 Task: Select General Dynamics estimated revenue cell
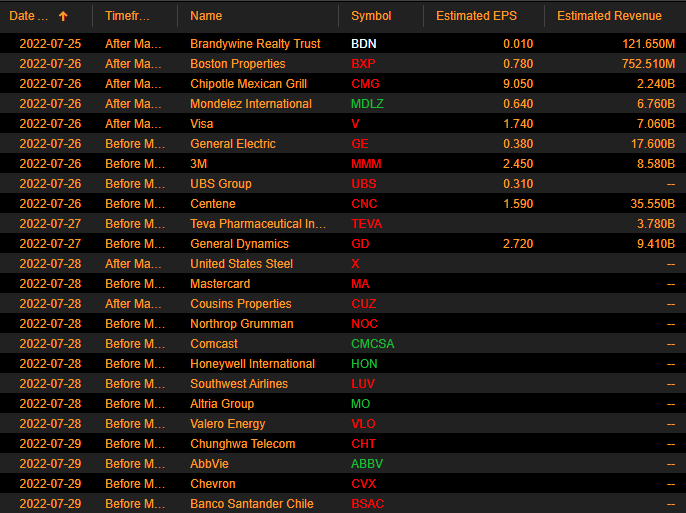click(x=640, y=244)
